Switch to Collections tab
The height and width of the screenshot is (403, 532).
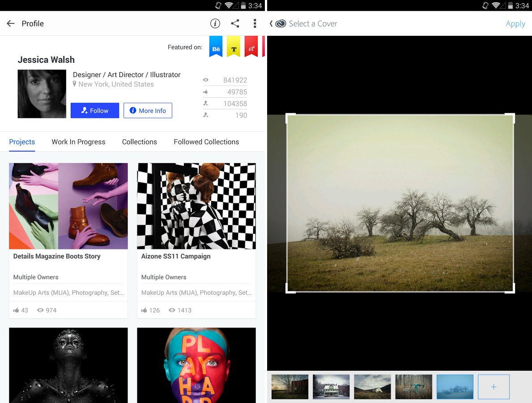pyautogui.click(x=140, y=142)
